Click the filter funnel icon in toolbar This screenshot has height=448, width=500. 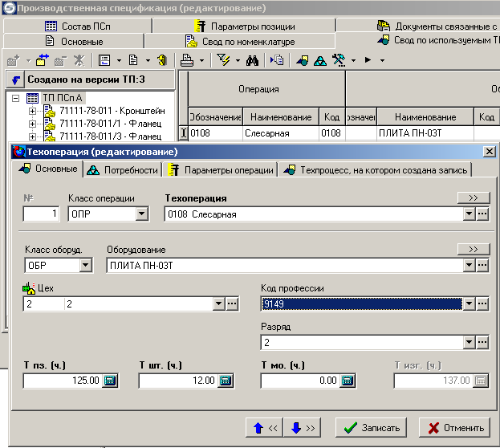(222, 60)
